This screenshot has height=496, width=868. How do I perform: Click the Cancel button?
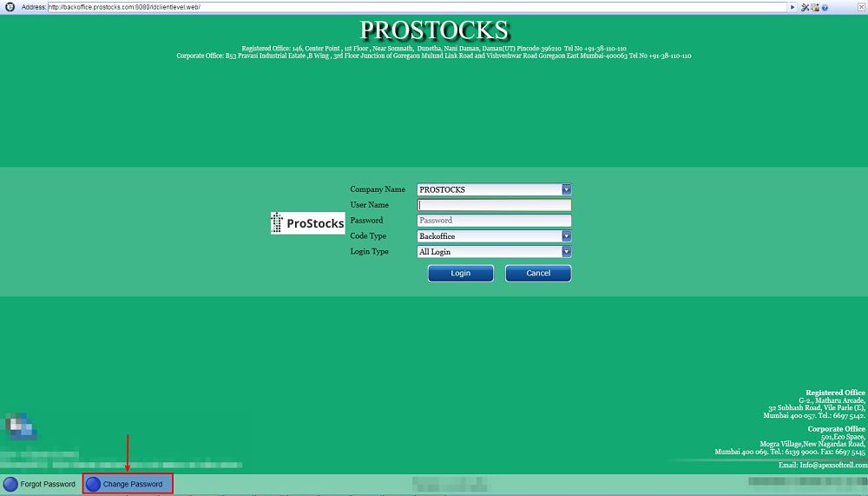tap(538, 274)
